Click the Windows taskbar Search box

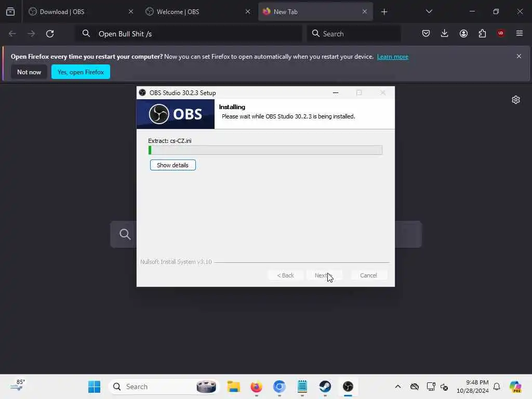coord(164,387)
